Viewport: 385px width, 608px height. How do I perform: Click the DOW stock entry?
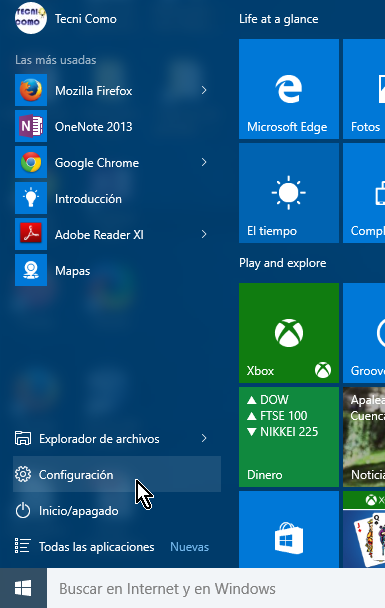click(x=268, y=399)
